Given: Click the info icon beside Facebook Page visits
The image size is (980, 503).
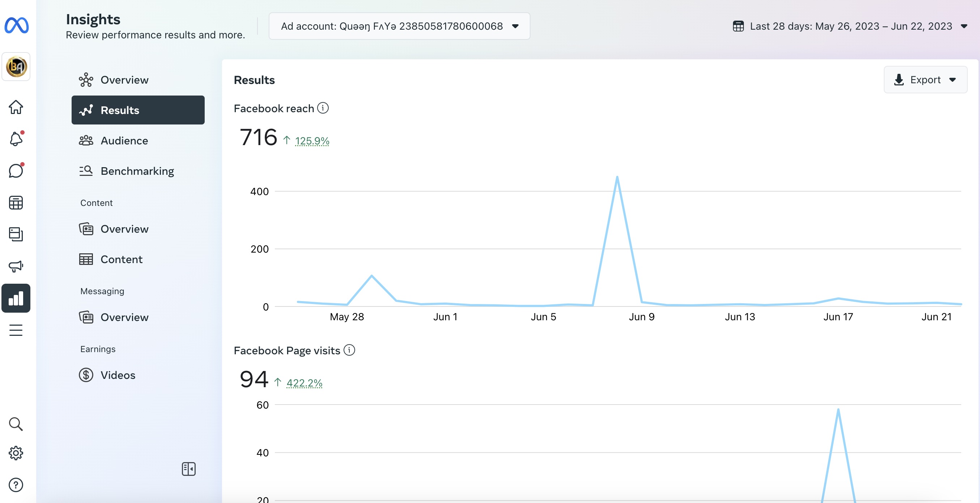Looking at the screenshot, I should 349,350.
